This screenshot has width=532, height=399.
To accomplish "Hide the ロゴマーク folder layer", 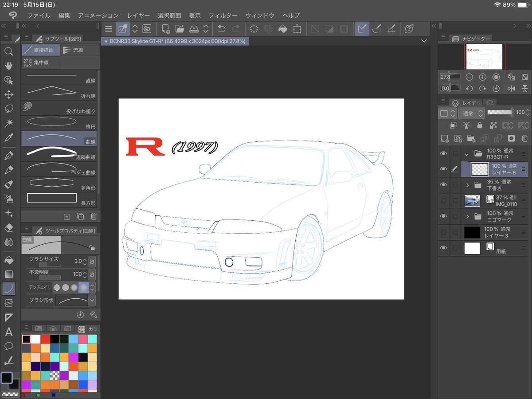I will (x=443, y=216).
